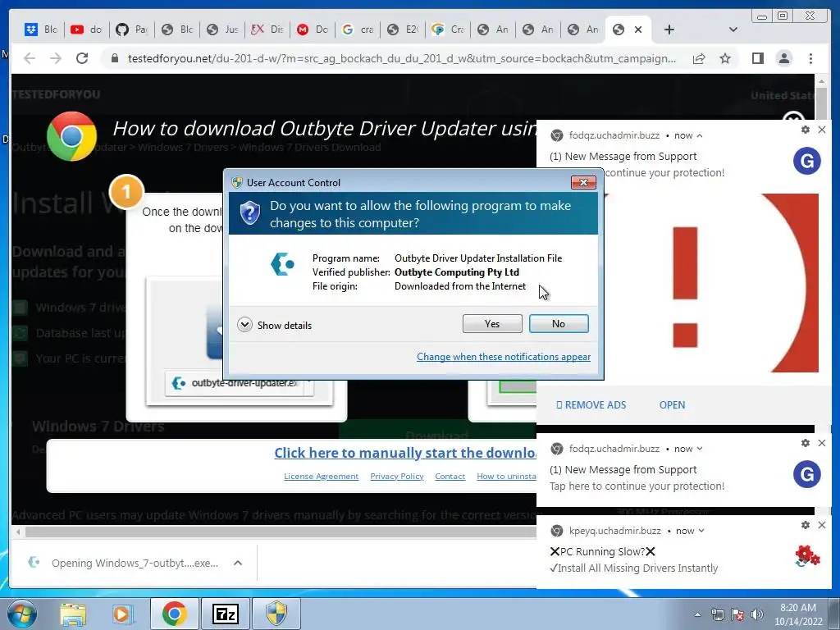Switch to the Google 'cra' tab
Screen dimensions: 840x630
click(358, 30)
